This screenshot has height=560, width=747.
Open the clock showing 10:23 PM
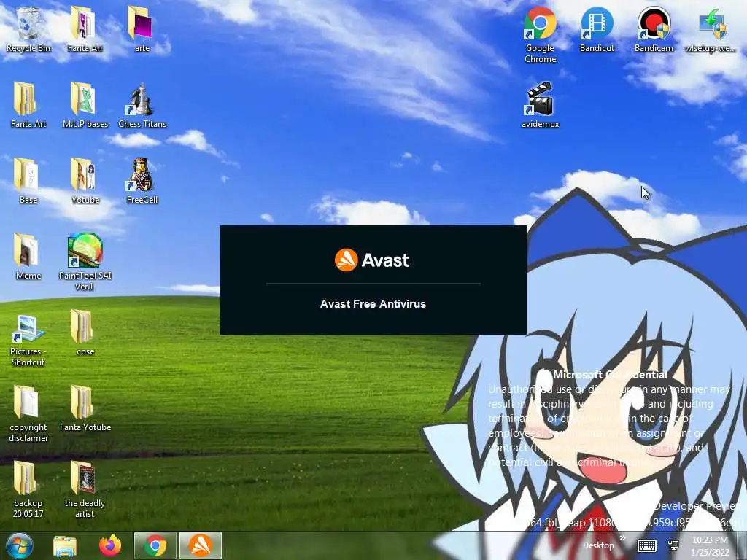711,546
